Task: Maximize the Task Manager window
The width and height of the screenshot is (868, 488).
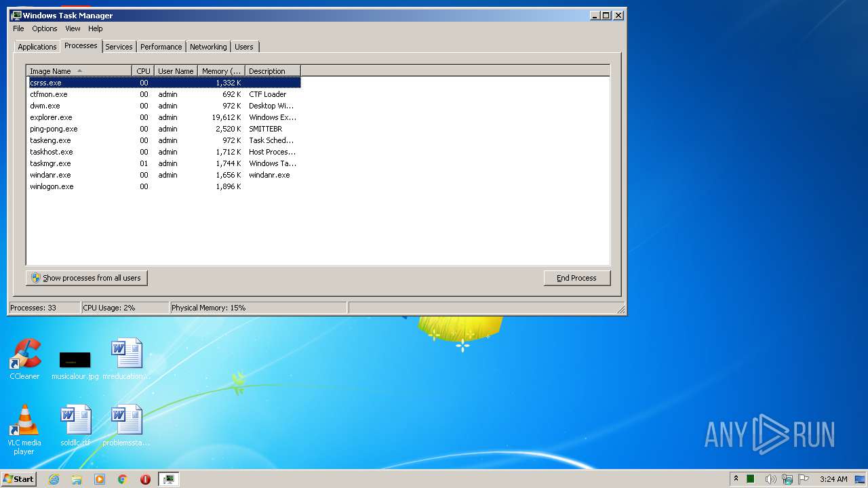Action: (606, 15)
